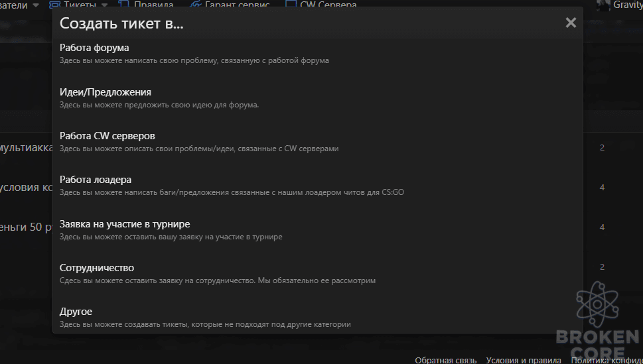Open the «Работа CW серверов» category
Image resolution: width=643 pixels, height=364 pixels.
(x=107, y=136)
